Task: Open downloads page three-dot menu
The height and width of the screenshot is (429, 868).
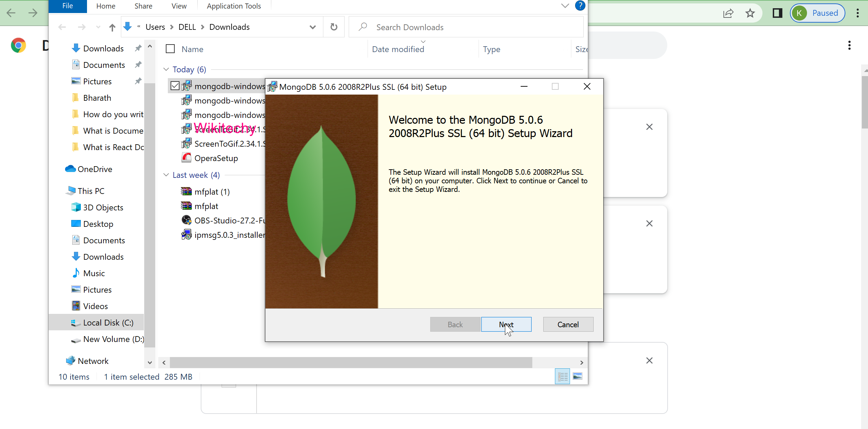Action: [x=850, y=45]
